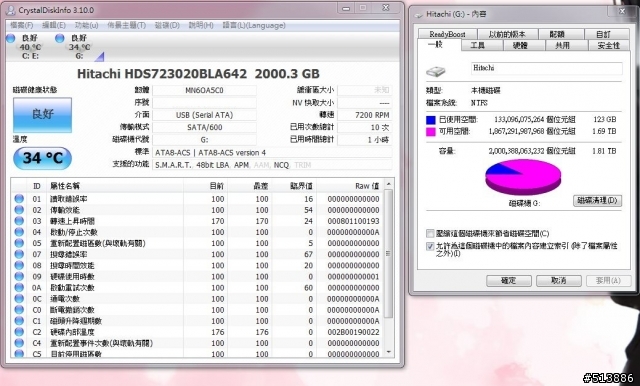The height and width of the screenshot is (386, 640).
Task: Click the 臨界值 threshold column header
Action: coord(294,186)
